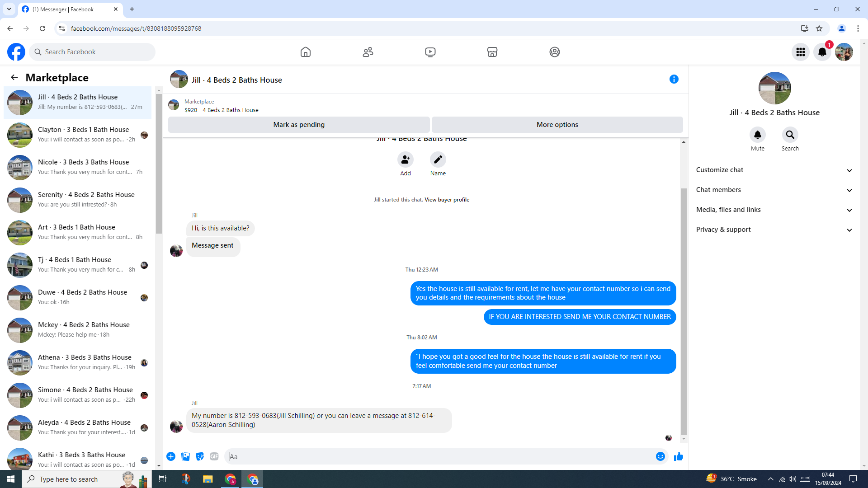The height and width of the screenshot is (488, 868).
Task: Select the Messenger | Facebook tab
Action: [x=70, y=9]
